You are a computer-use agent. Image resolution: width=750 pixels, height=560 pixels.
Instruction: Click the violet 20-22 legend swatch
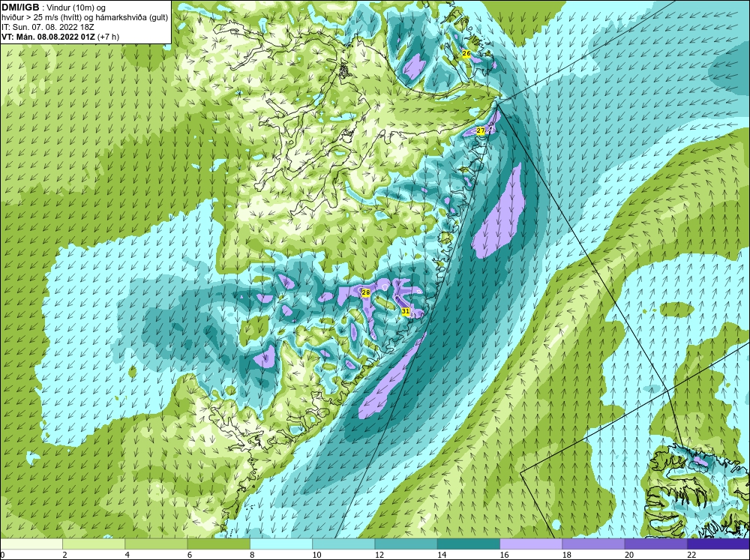point(655,544)
